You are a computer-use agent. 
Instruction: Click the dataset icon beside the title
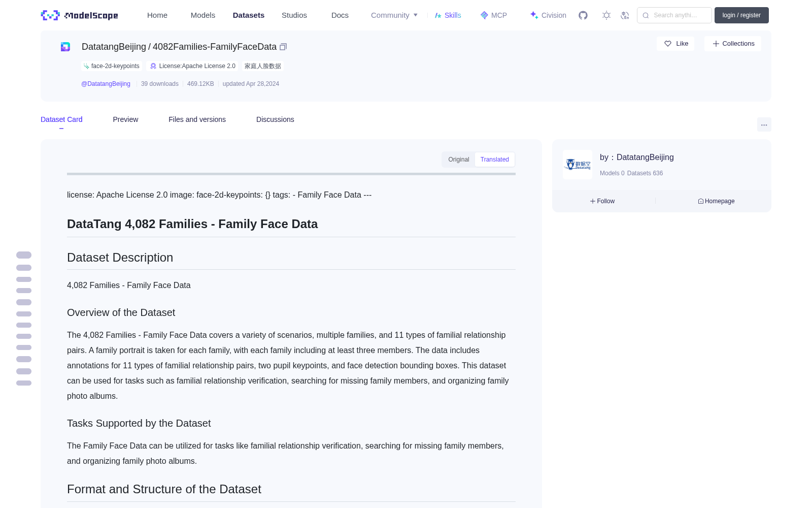[65, 47]
